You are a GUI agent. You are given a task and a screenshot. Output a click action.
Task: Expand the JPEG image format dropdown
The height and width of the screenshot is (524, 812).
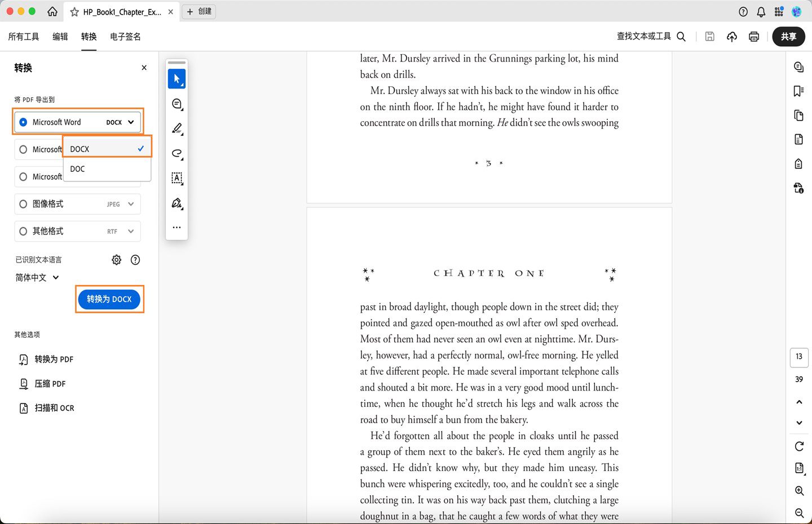point(131,204)
